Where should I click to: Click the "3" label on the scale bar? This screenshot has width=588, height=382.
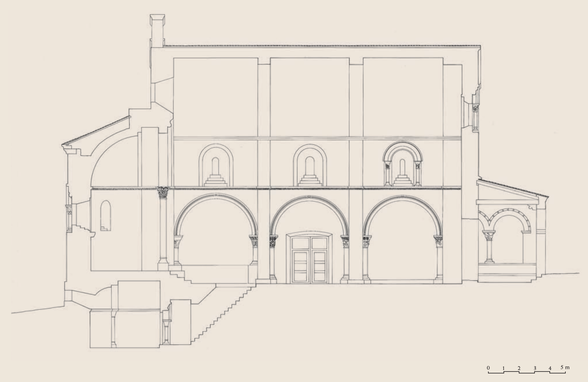[x=535, y=368]
